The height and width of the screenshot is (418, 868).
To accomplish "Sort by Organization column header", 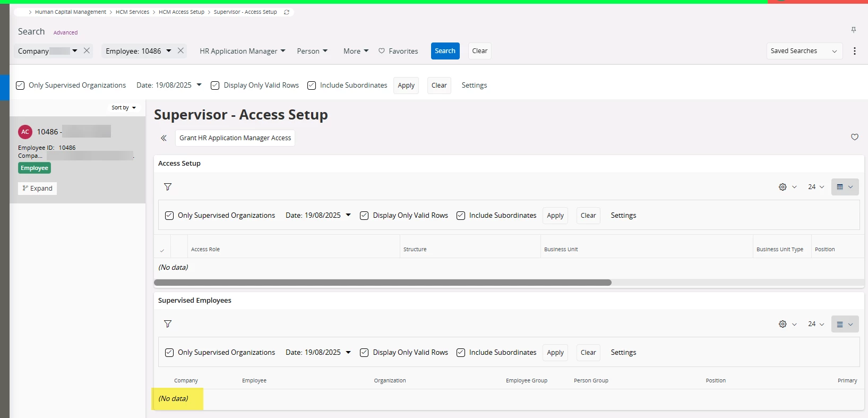I will coord(390,381).
